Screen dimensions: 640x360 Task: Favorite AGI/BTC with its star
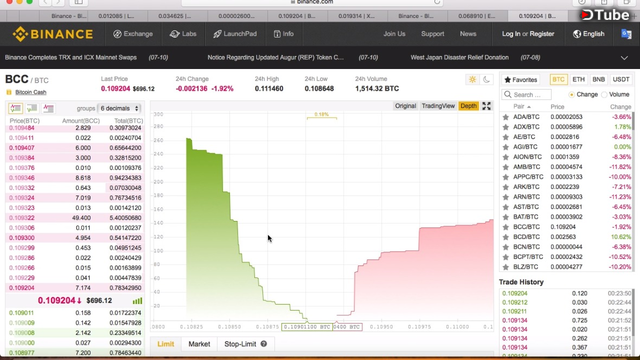coord(506,147)
